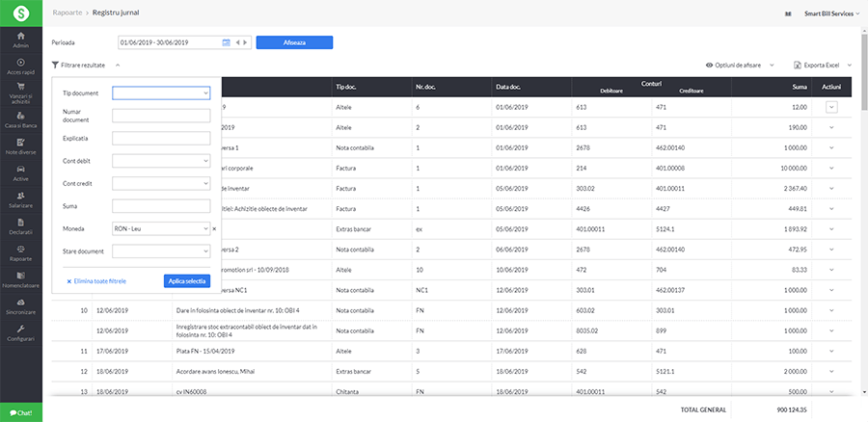Screen dimensions: 868x422
Task: Expand the Stare document dropdown
Action: [162, 251]
